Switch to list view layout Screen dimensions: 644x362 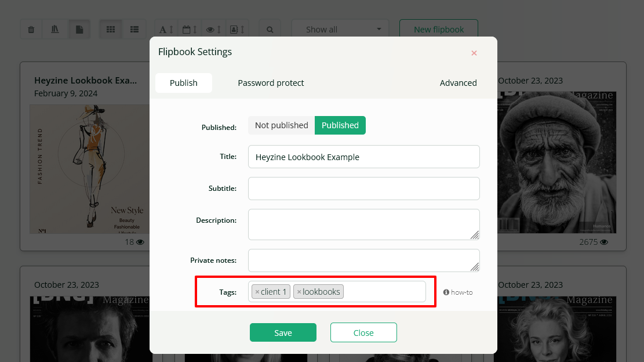coord(134,29)
